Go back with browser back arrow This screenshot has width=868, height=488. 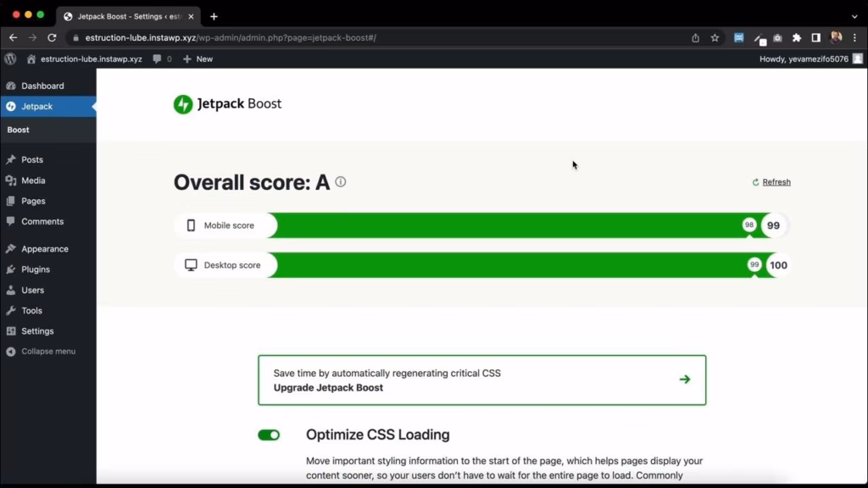[13, 37]
